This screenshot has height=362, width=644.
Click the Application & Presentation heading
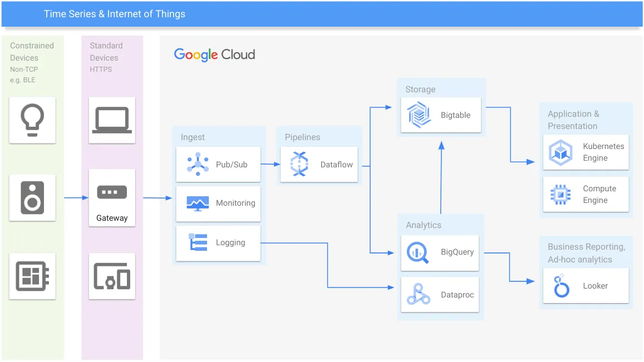573,120
